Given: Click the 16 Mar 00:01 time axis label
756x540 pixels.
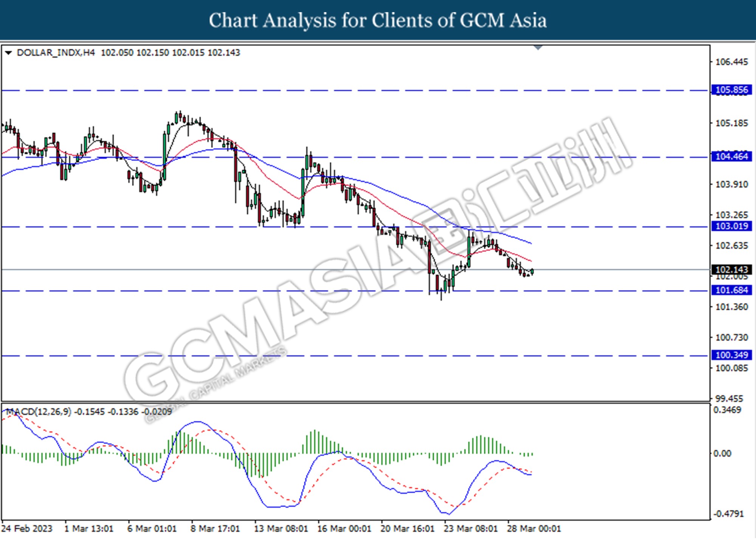Looking at the screenshot, I should point(344,528).
